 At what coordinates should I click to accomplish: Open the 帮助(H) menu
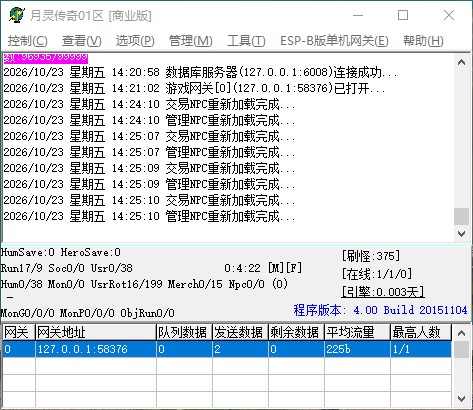(x=423, y=41)
